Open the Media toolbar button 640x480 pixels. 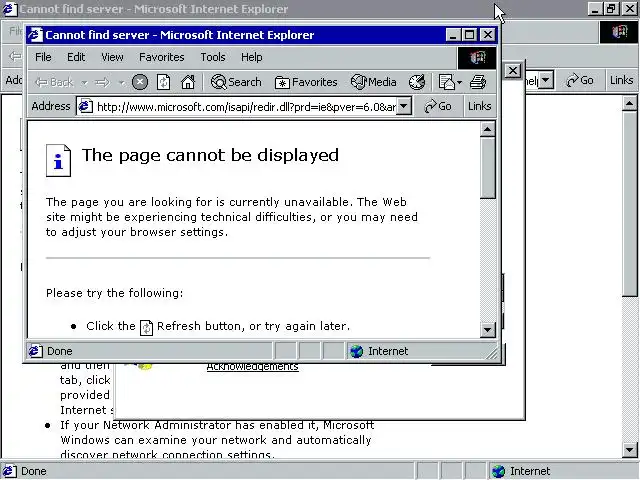373,82
